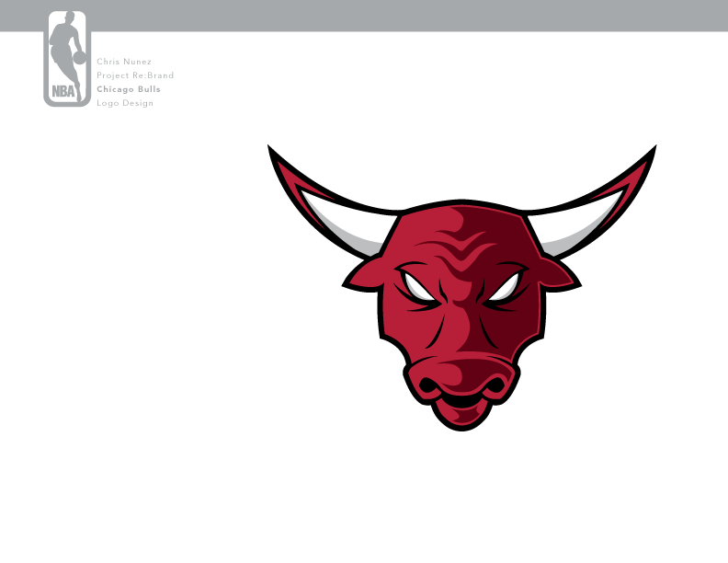Click the NBA logo badge

tap(67, 59)
